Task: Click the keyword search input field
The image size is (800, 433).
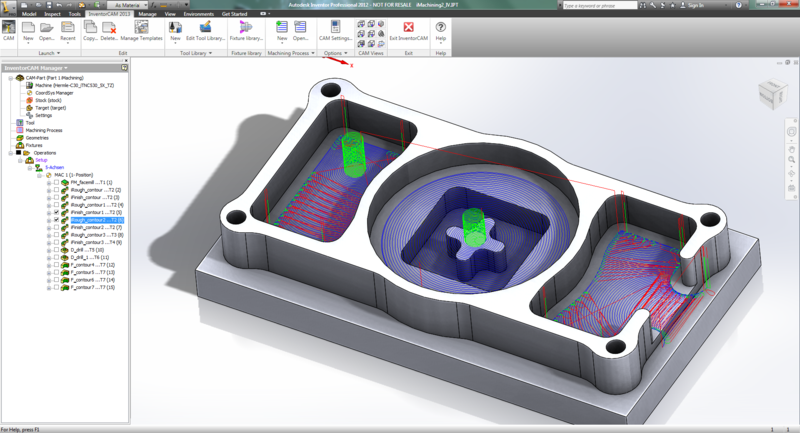Action: tap(600, 5)
